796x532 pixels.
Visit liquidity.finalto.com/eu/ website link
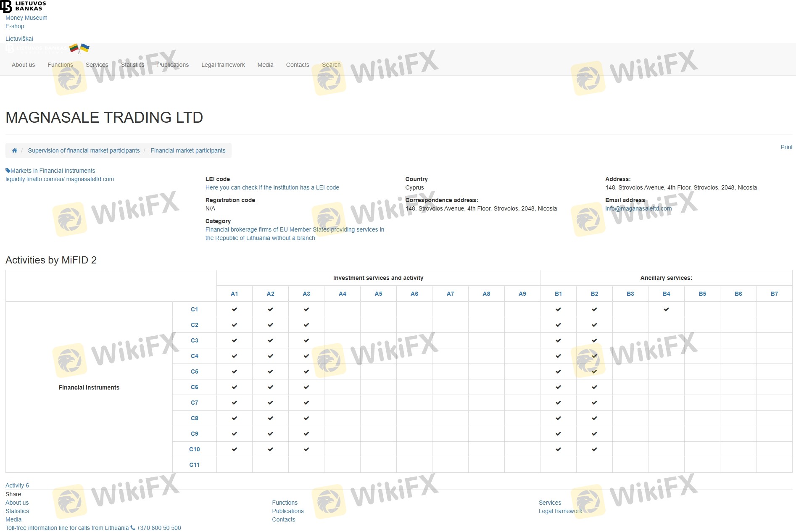(35, 179)
